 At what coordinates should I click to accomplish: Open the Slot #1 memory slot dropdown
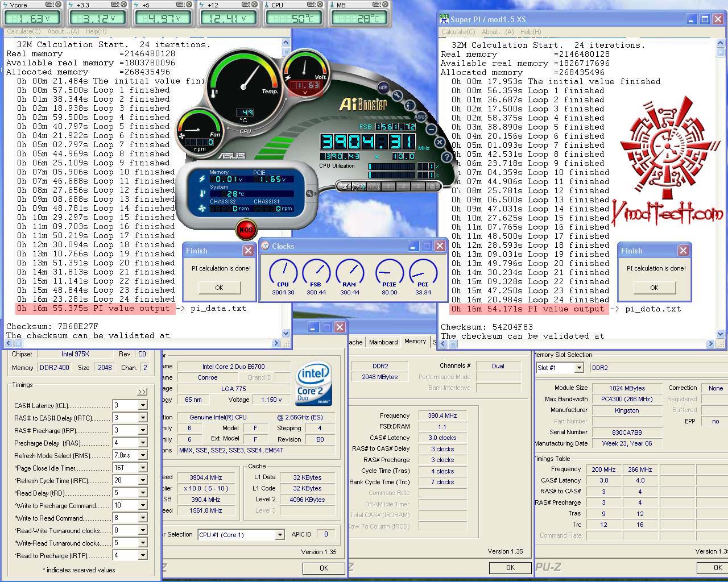pos(578,368)
